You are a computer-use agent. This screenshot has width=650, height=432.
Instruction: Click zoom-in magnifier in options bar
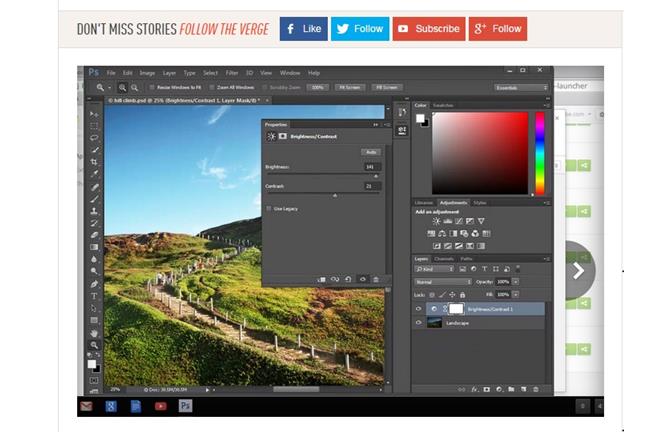click(122, 87)
